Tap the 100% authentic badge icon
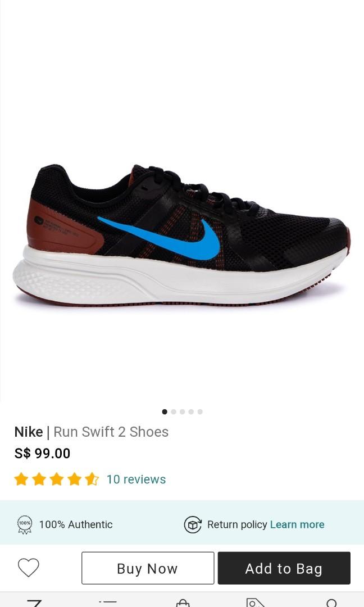 (25, 524)
